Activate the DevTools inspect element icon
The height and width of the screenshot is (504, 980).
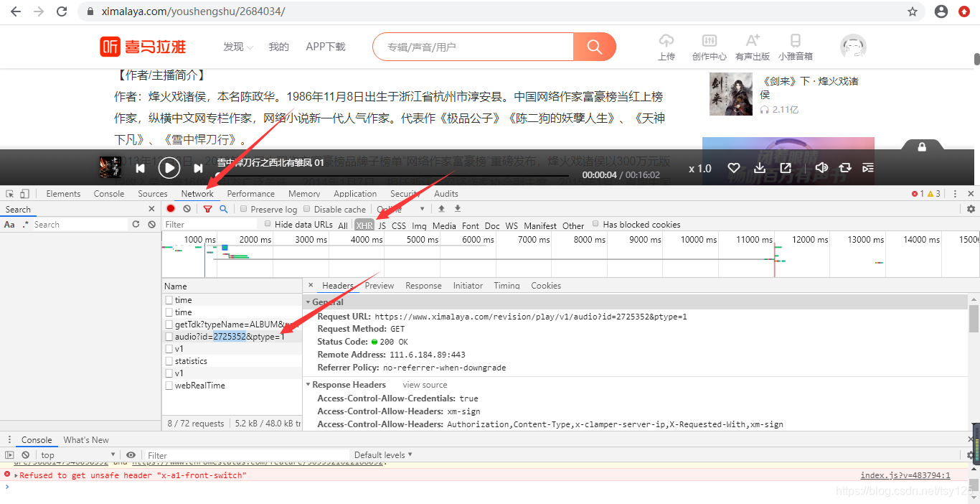pos(10,194)
